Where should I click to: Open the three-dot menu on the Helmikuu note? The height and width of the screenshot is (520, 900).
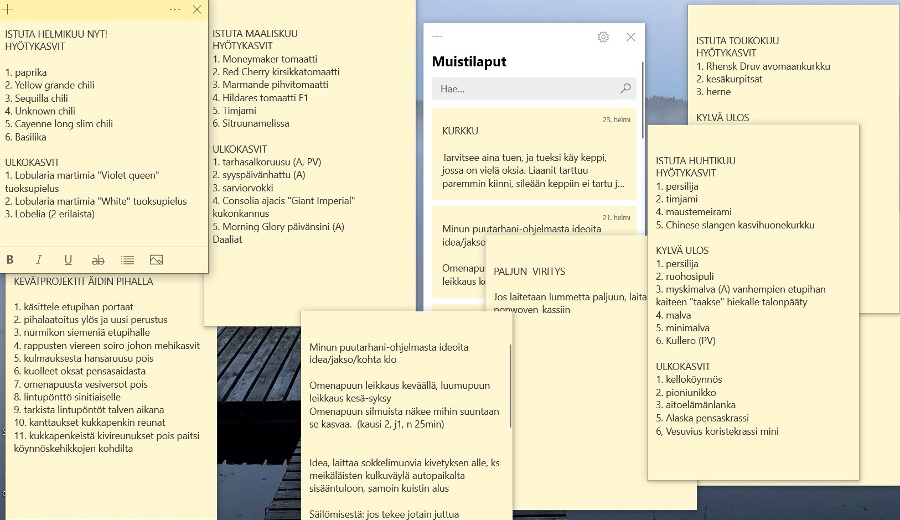point(175,9)
